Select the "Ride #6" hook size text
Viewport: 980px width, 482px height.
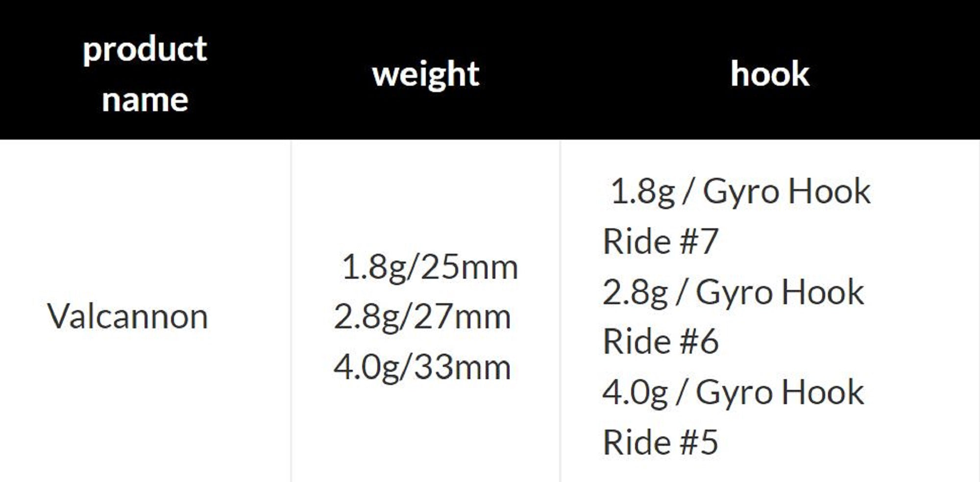[x=660, y=342]
